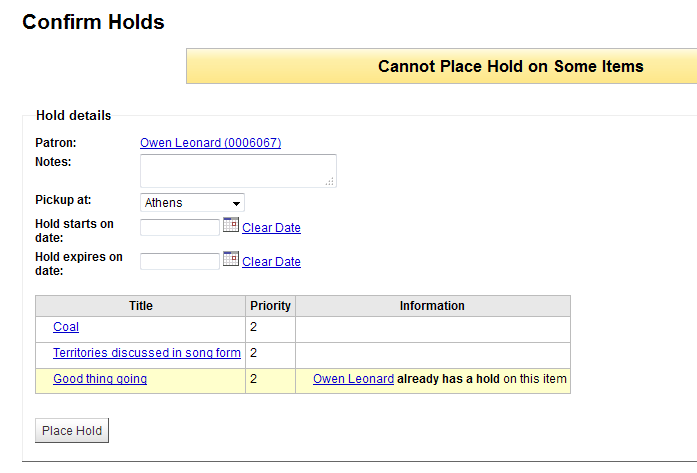
Task: Focus the Hold expires on date field
Action: tap(179, 261)
